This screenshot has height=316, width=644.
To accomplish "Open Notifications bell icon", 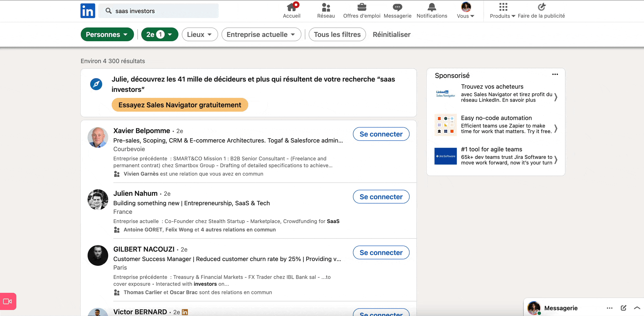I will (432, 7).
